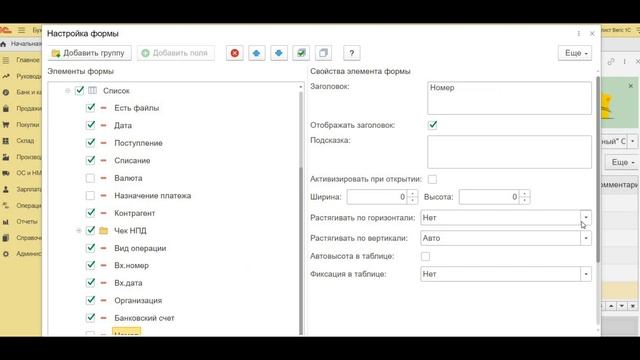Image resolution: width=640 pixels, height=360 pixels.
Task: Click the Операции sidebar icon
Action: [6, 206]
